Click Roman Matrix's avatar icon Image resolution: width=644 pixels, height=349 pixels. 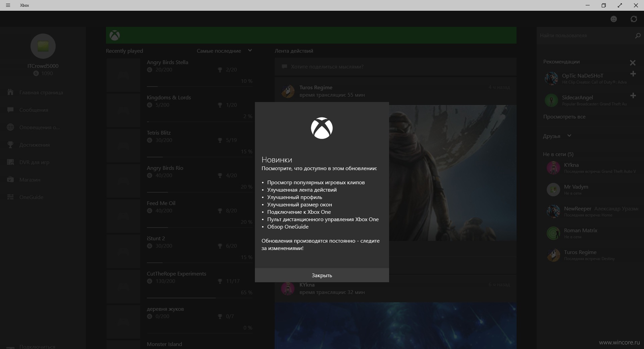(553, 233)
